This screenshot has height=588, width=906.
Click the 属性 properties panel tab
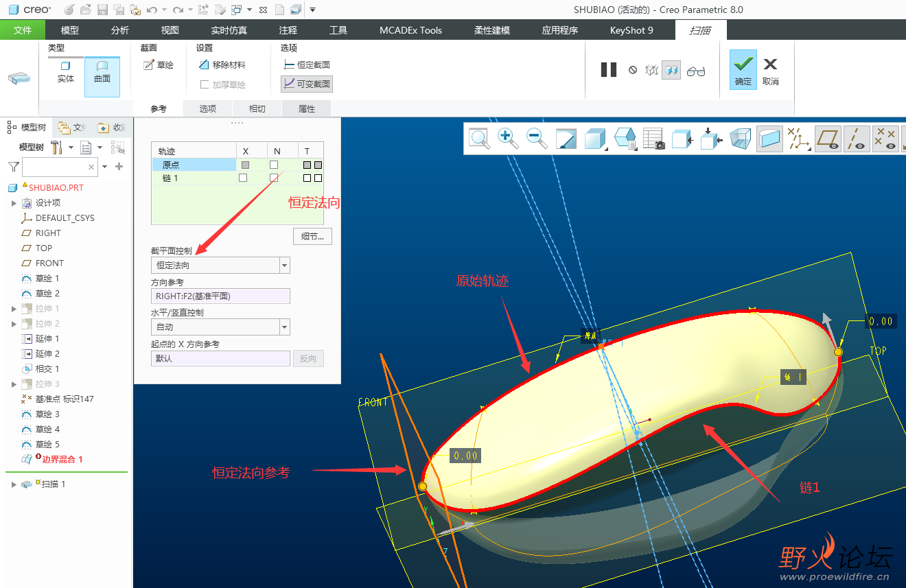[307, 108]
